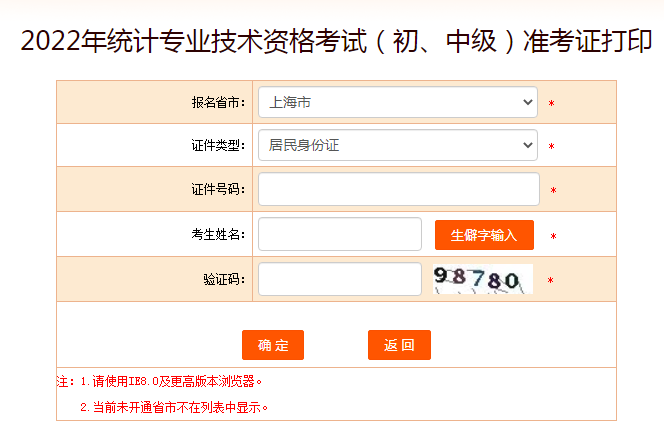
Task: Click the 证件类型 field label
Action: 218,146
